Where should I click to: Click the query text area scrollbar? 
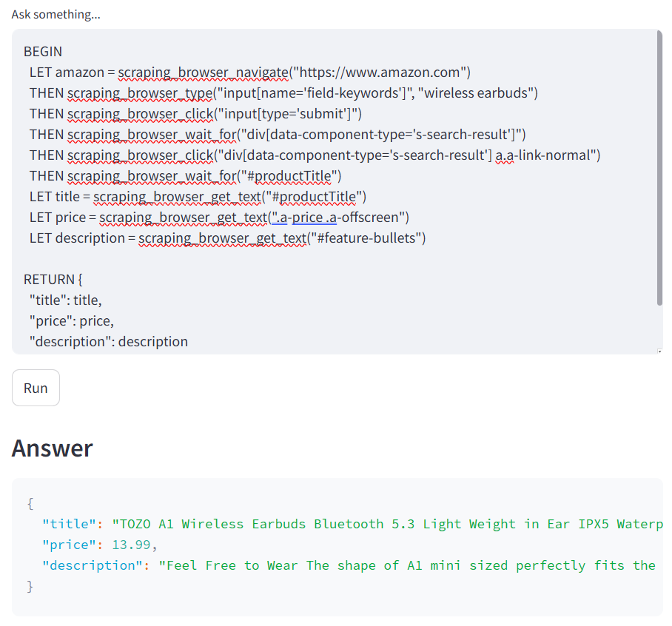659,169
